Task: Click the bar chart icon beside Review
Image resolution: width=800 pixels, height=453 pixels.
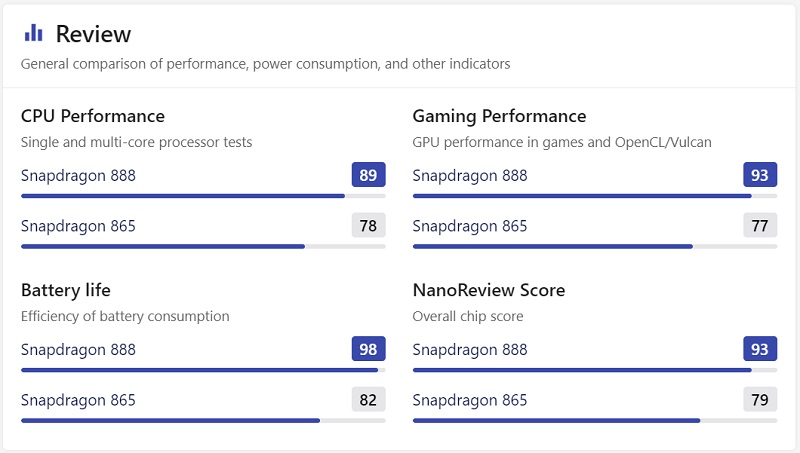Action: click(x=34, y=33)
